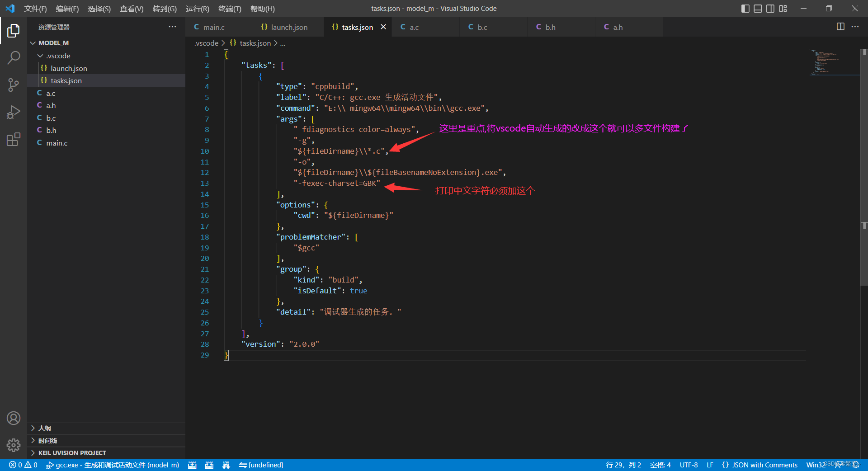
Task: Open launch.json in the explorer tree
Action: tap(106, 68)
